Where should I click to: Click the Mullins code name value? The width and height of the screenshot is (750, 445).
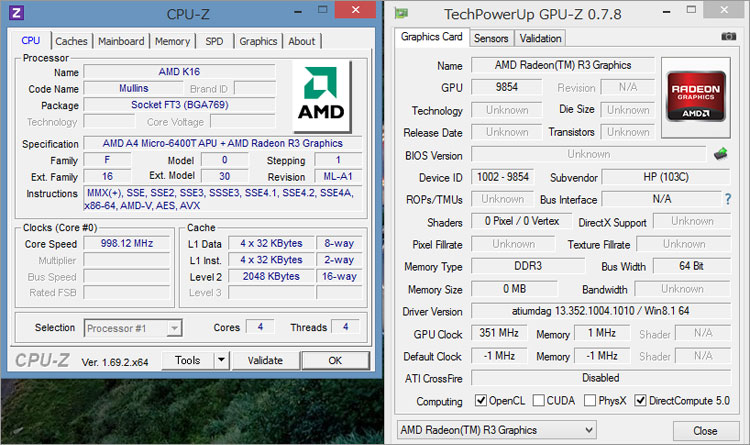point(133,89)
